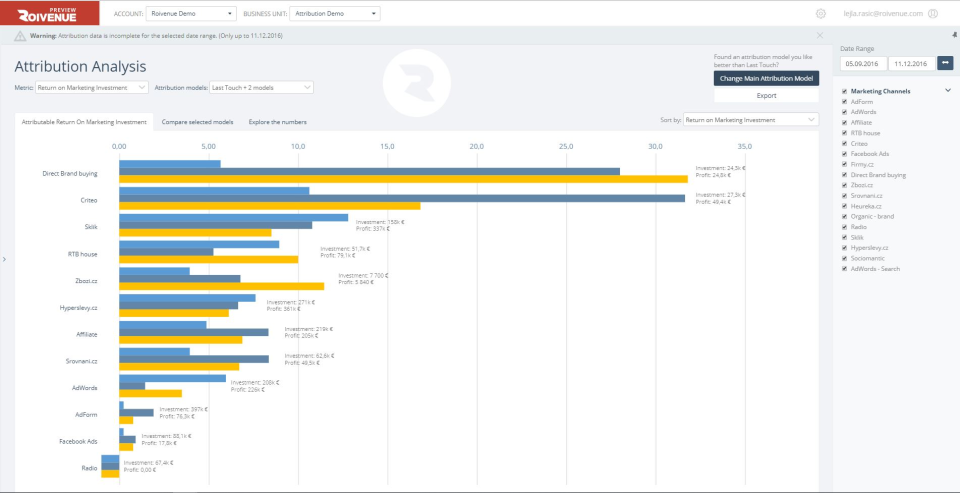Viewport: 960px width, 493px height.
Task: Uncheck the Facebook Ads channel checkbox
Action: click(x=845, y=154)
